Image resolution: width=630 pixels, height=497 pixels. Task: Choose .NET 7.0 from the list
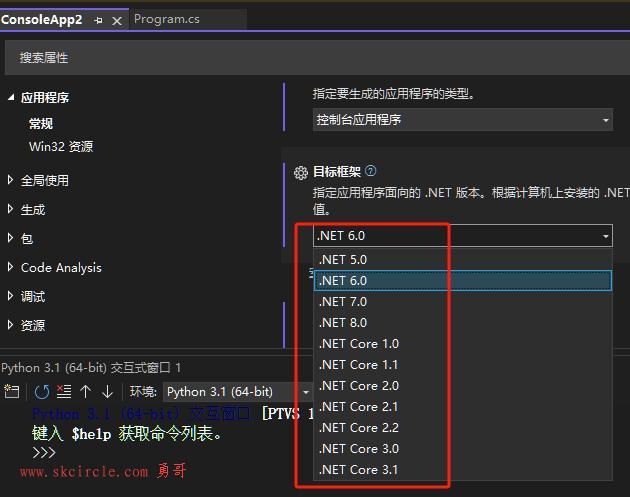[x=462, y=302]
